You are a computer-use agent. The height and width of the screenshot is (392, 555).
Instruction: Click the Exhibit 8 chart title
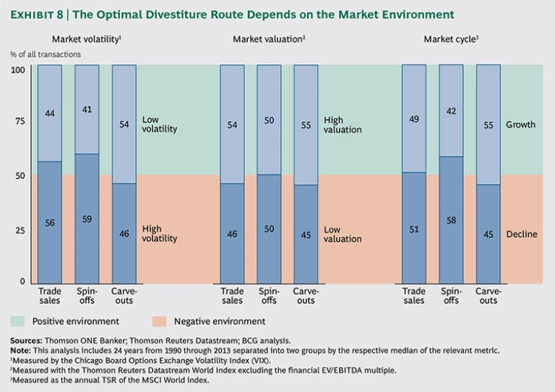[232, 14]
